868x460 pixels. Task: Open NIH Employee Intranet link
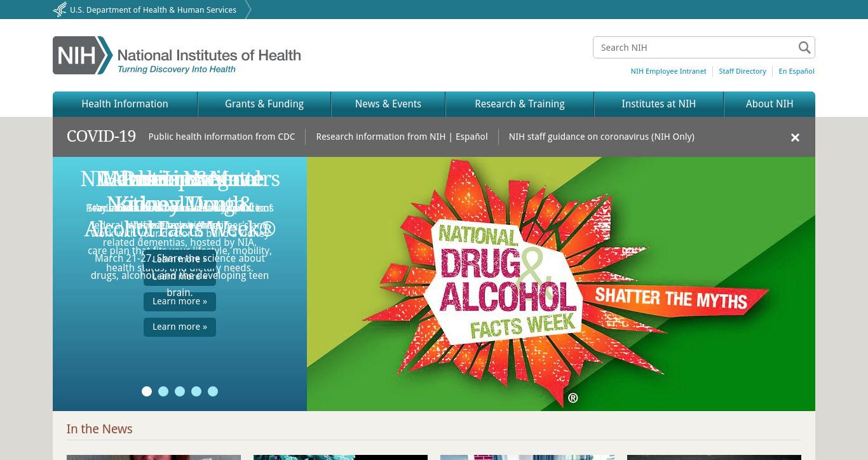pyautogui.click(x=668, y=71)
